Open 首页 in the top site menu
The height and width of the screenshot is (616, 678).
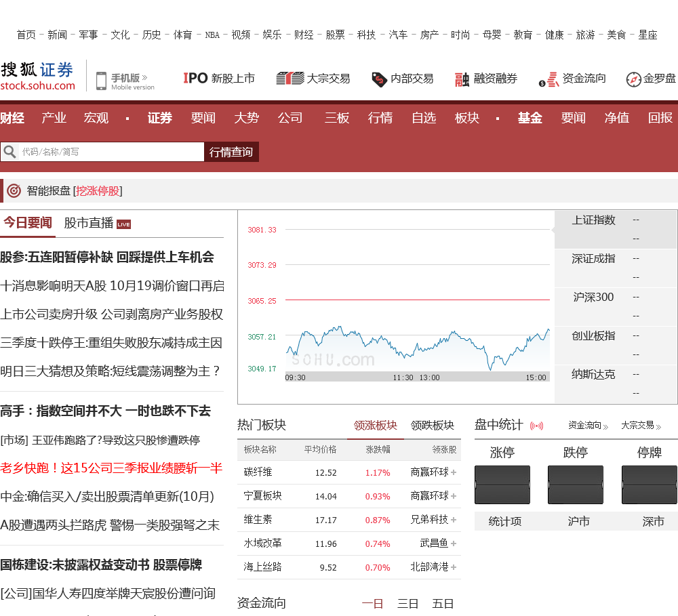(26, 35)
